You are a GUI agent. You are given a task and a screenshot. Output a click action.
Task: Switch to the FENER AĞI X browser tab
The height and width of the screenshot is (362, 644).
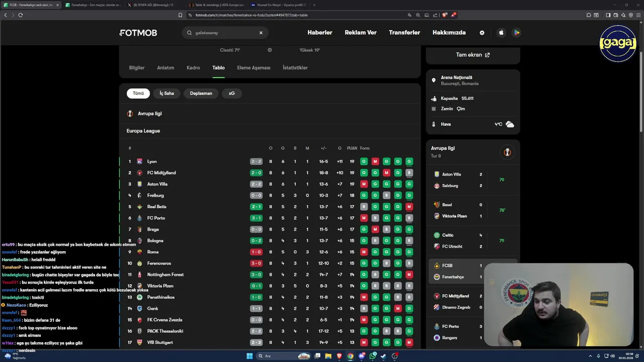(153, 5)
